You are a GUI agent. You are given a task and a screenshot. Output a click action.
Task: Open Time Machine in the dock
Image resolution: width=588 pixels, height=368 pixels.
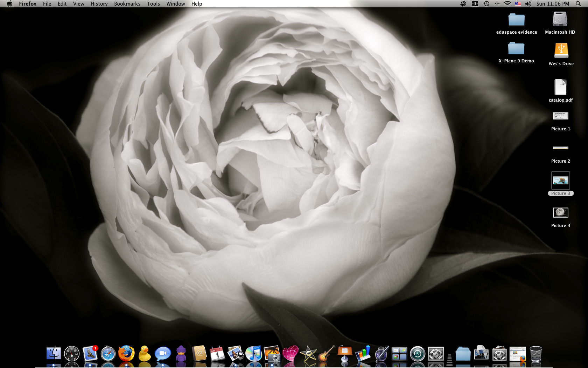coord(418,354)
